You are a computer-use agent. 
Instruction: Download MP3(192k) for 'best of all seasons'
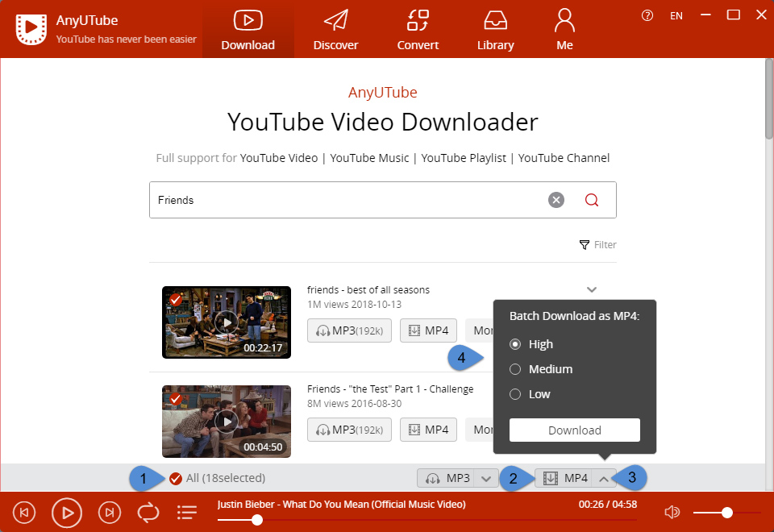(349, 330)
